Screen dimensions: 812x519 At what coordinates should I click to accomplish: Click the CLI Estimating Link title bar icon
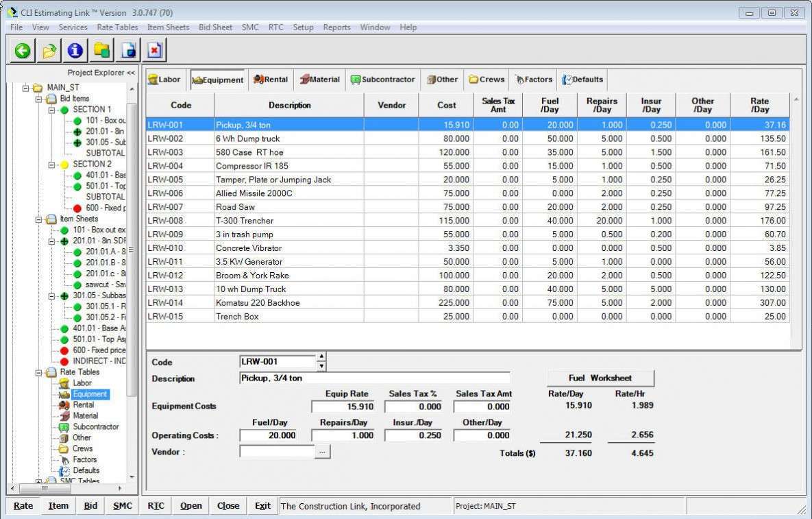point(12,12)
